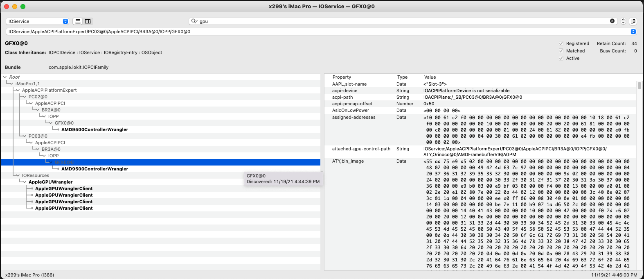Select the attached-gpu-control-path property row

(480, 152)
